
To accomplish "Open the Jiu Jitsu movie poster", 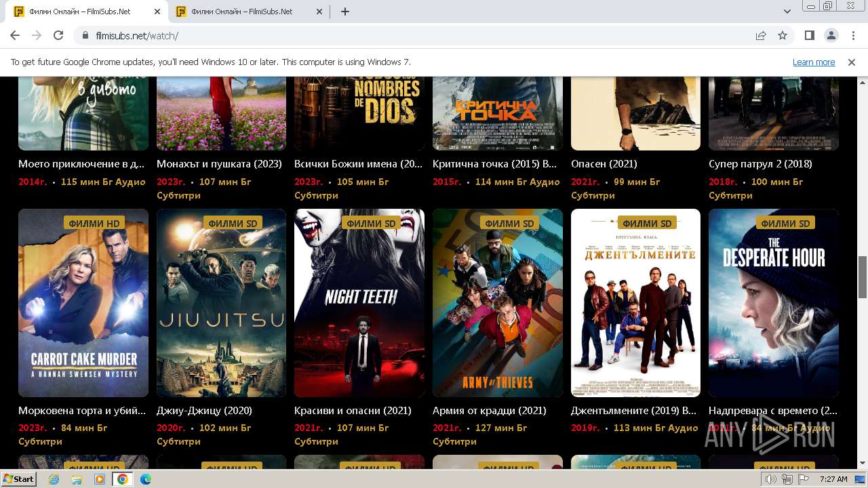I will click(x=221, y=302).
